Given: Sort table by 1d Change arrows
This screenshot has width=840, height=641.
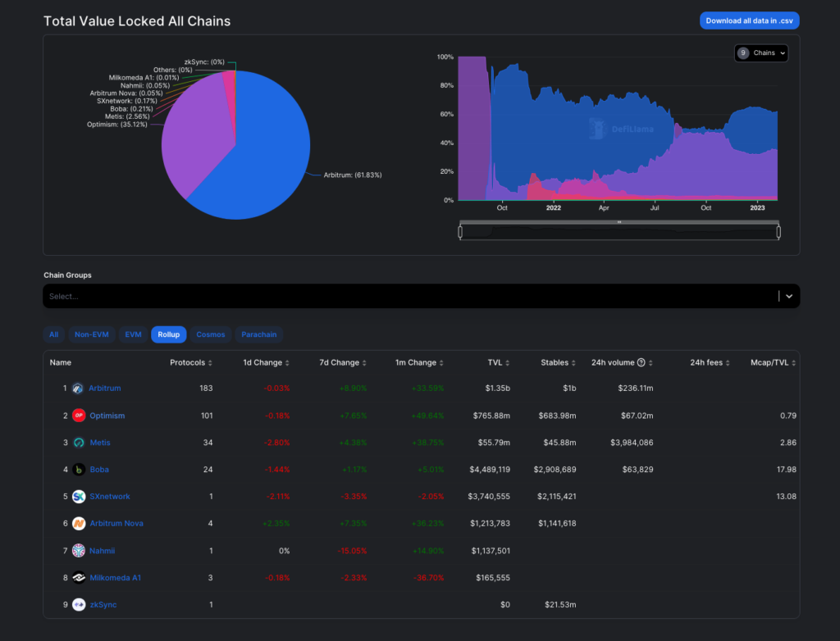Looking at the screenshot, I should [x=287, y=363].
